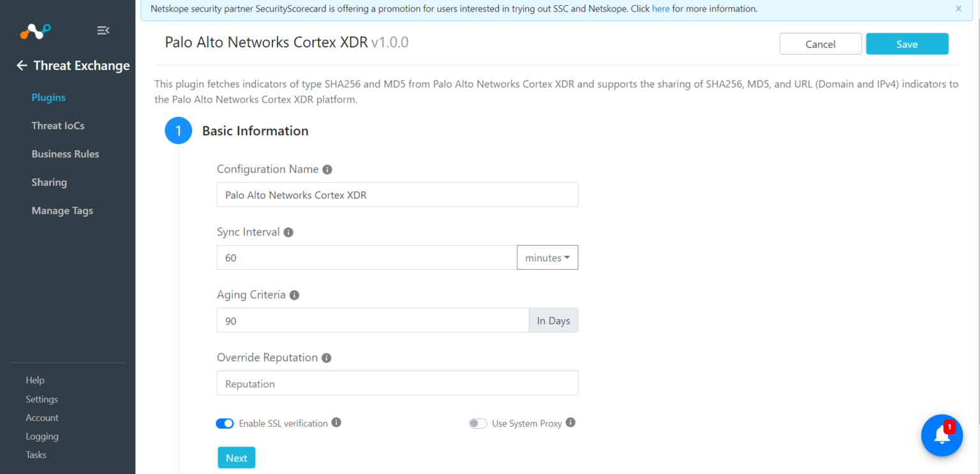This screenshot has height=474, width=980.
Task: Disable SSL verification
Action: (225, 423)
